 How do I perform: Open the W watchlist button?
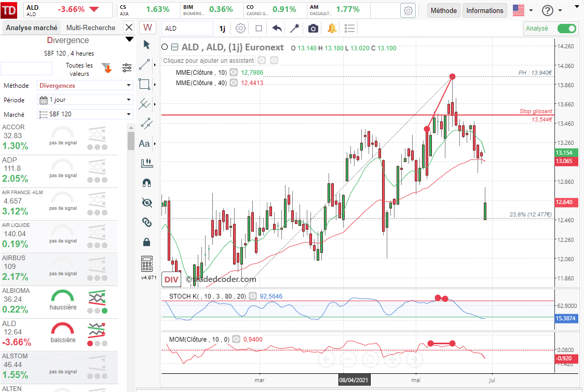point(147,28)
